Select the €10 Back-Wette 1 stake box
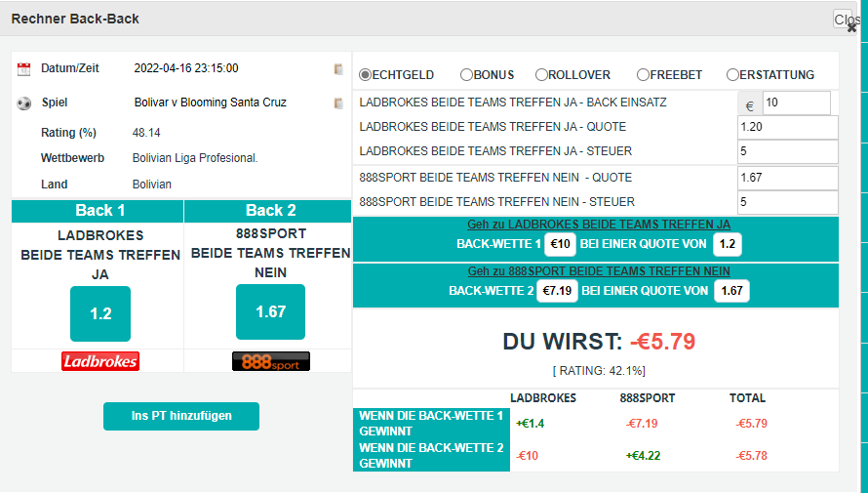 tap(560, 244)
